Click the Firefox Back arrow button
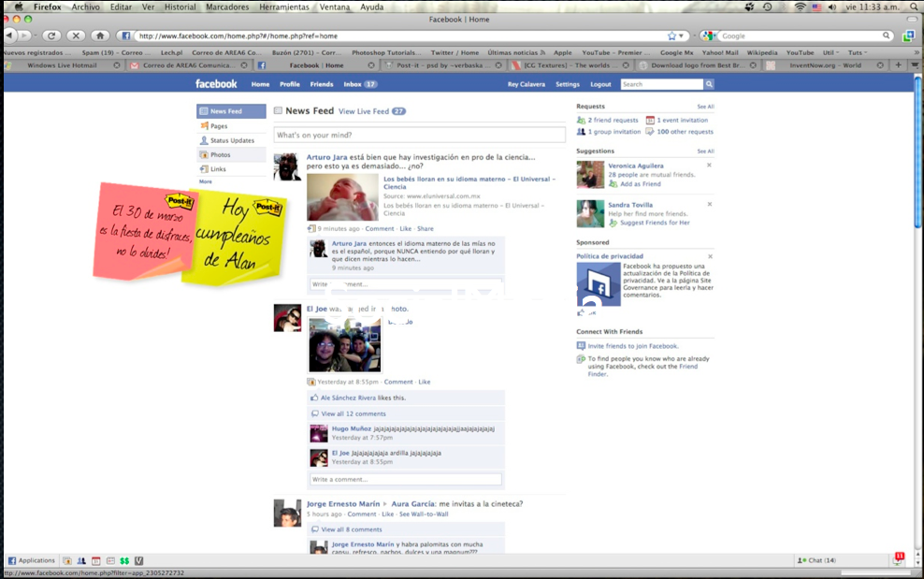 pos(8,36)
